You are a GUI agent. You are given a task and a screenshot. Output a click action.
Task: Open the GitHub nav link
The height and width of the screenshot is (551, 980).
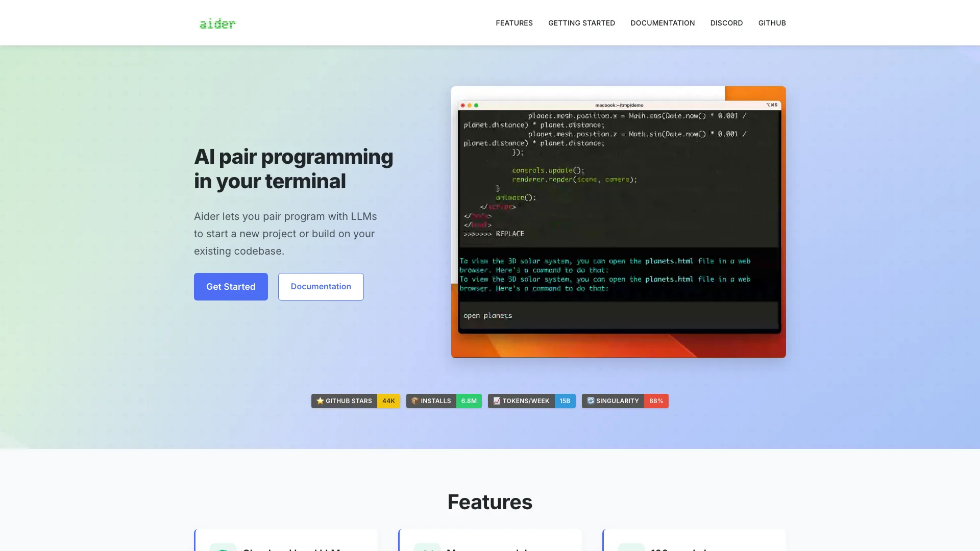(772, 23)
